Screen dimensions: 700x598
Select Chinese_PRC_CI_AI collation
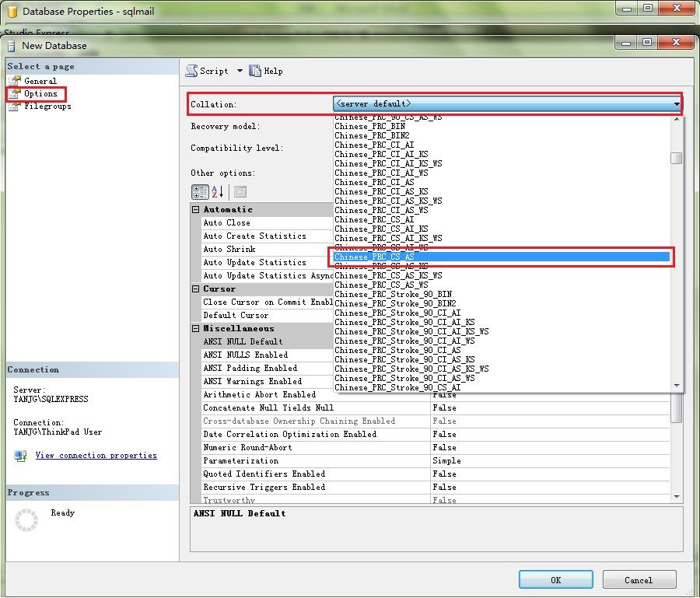point(374,145)
